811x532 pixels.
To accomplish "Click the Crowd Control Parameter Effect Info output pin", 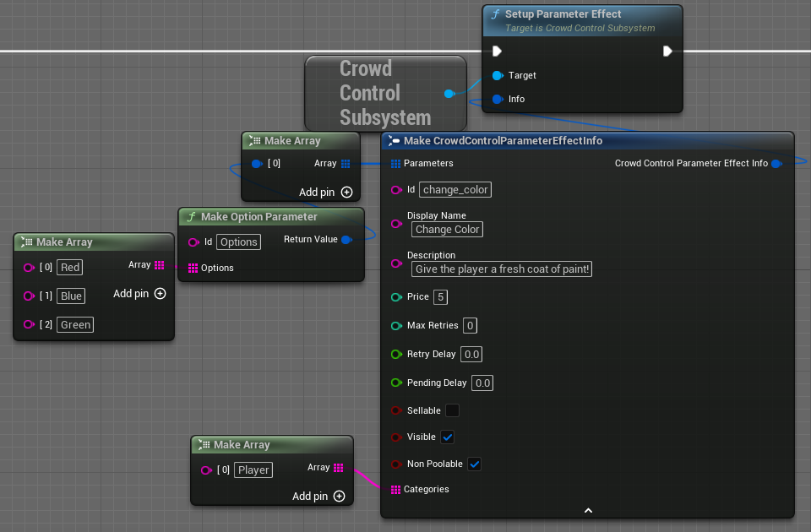I will point(776,163).
